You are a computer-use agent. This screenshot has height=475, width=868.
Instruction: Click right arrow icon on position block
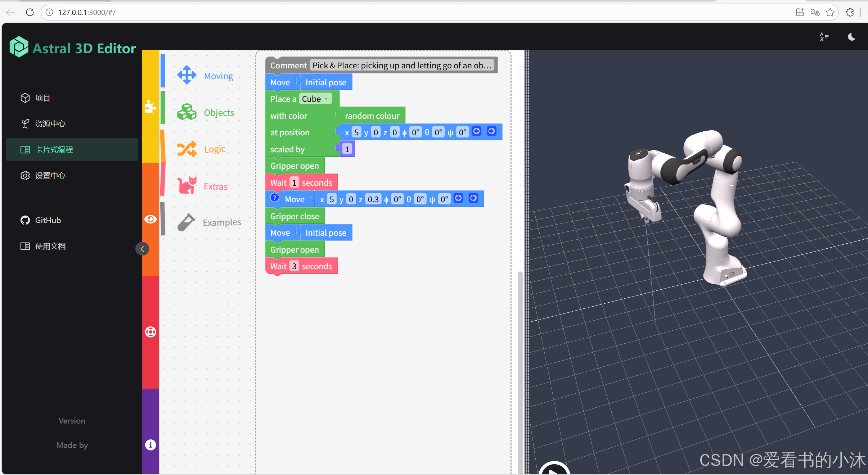pos(491,131)
